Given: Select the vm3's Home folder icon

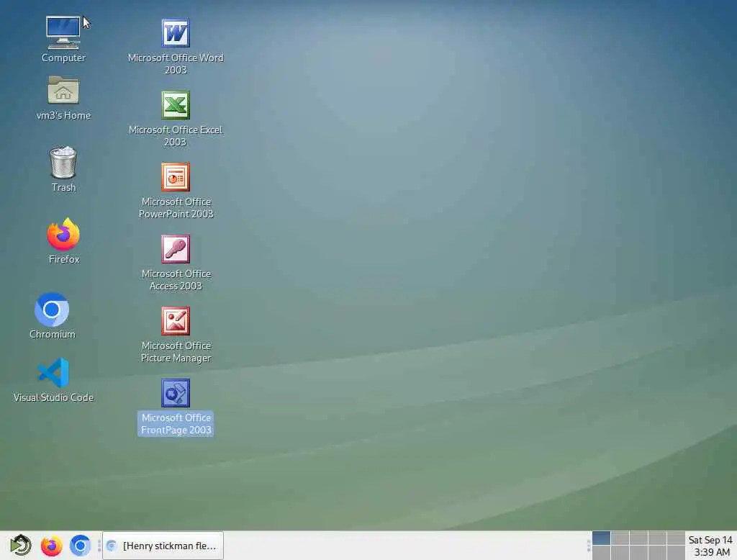Looking at the screenshot, I should click(63, 90).
